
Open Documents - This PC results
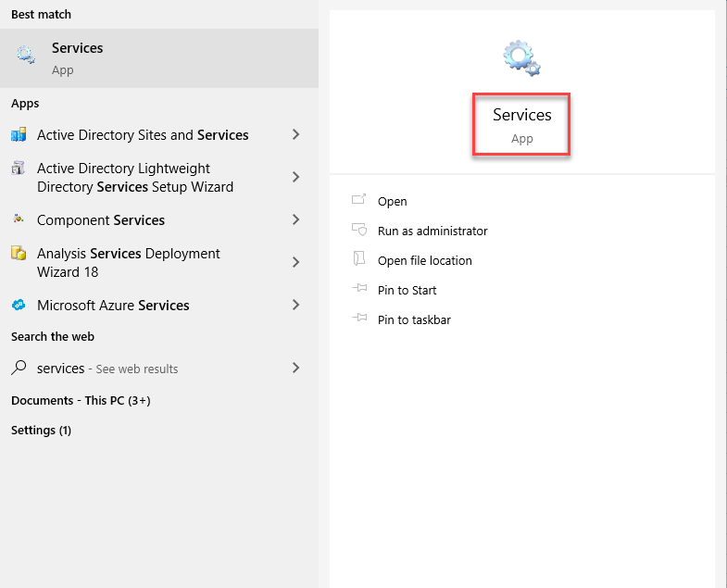[81, 400]
